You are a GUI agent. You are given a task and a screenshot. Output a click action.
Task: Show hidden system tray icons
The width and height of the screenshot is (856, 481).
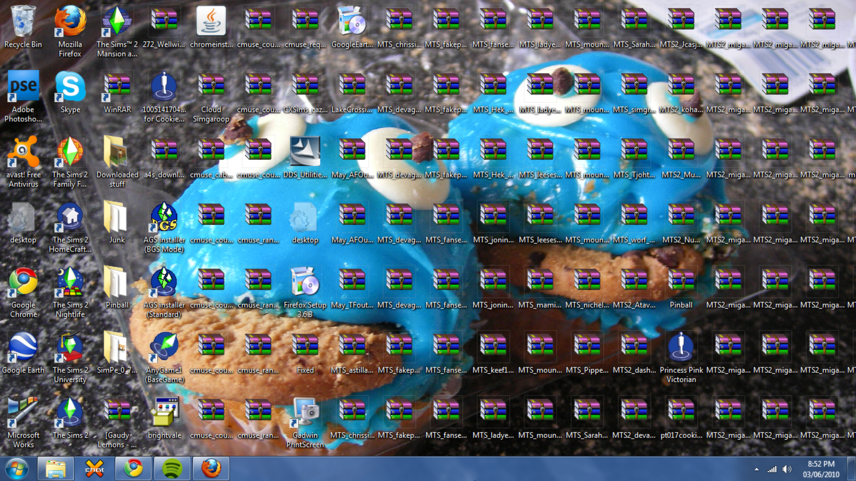click(756, 469)
